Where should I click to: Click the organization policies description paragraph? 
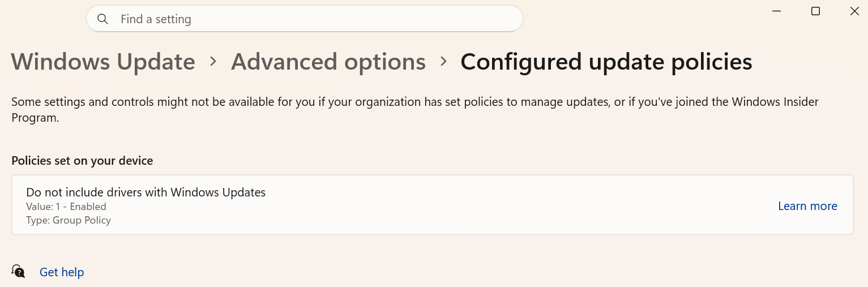(x=415, y=110)
